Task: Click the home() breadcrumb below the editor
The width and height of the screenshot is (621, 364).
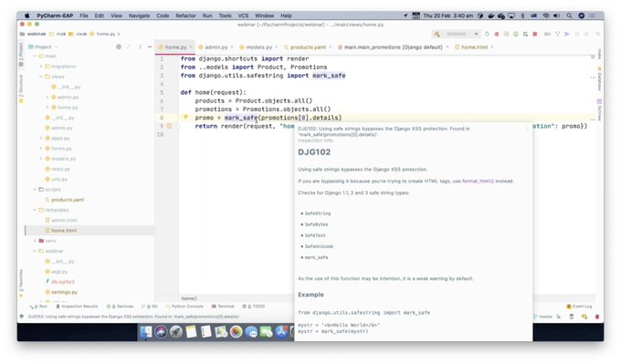Action: pos(189,298)
